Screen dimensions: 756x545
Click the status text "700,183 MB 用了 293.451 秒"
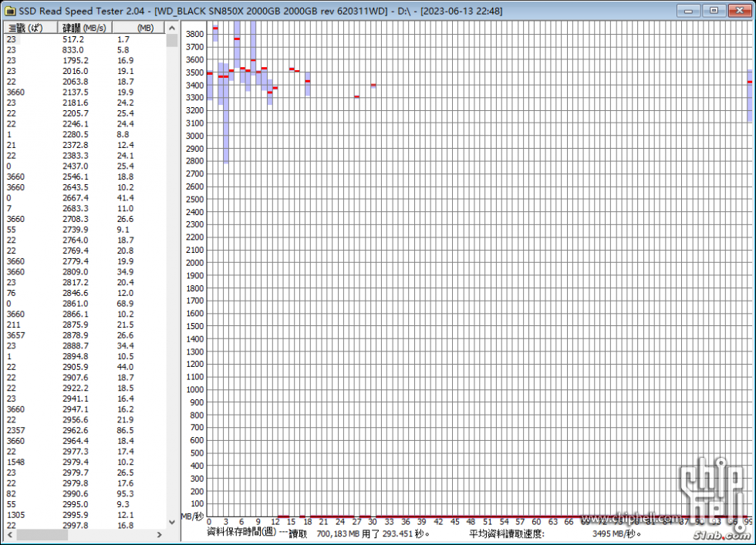tap(373, 534)
